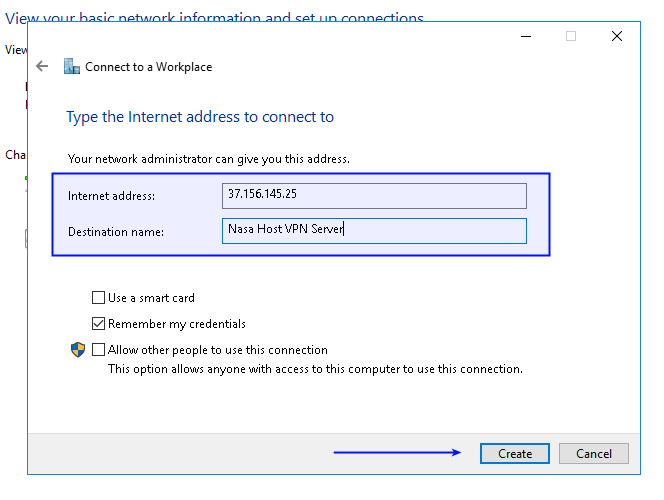Click the 'This option allows anyone' description
Image resolution: width=664 pixels, height=500 pixels.
(315, 368)
